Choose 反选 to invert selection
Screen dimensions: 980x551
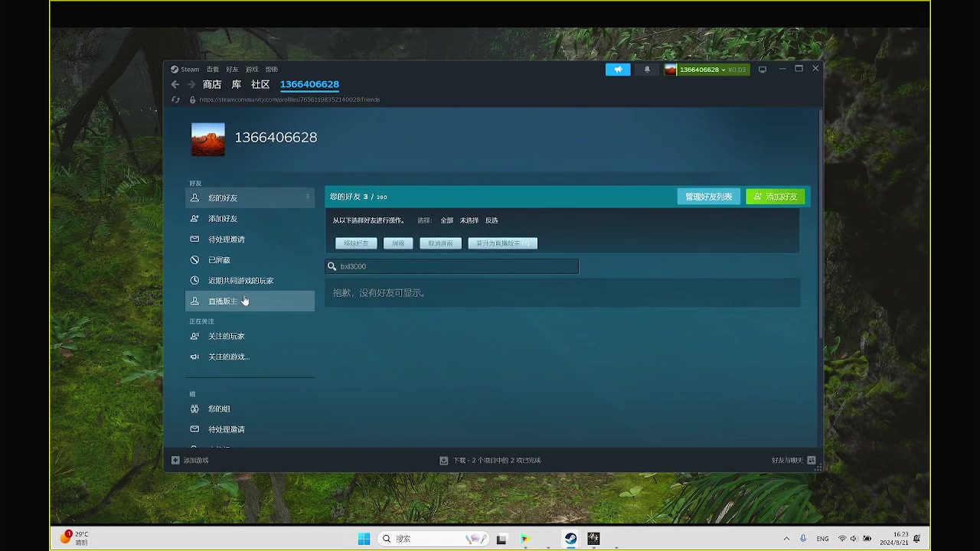[x=492, y=220]
